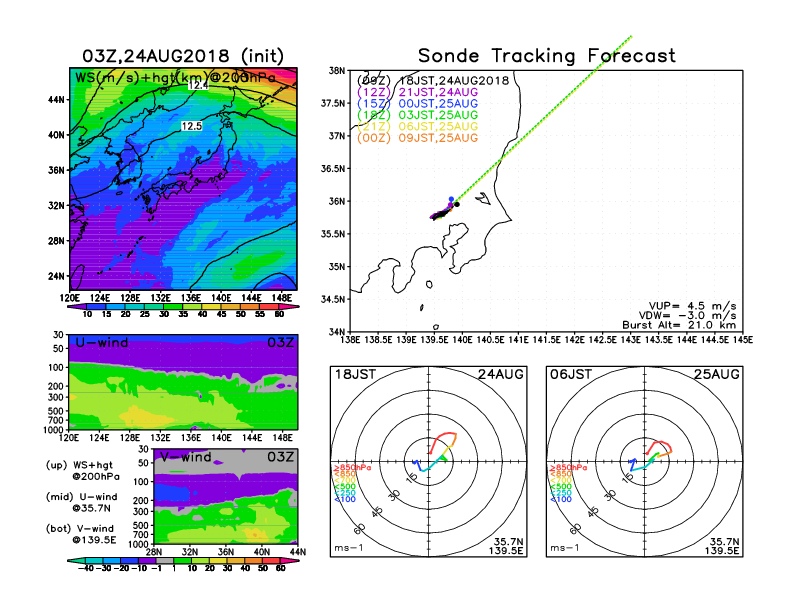The image size is (792, 612).
Task: Click "ms-1" in the 18JST hodograph
Action: 349,548
